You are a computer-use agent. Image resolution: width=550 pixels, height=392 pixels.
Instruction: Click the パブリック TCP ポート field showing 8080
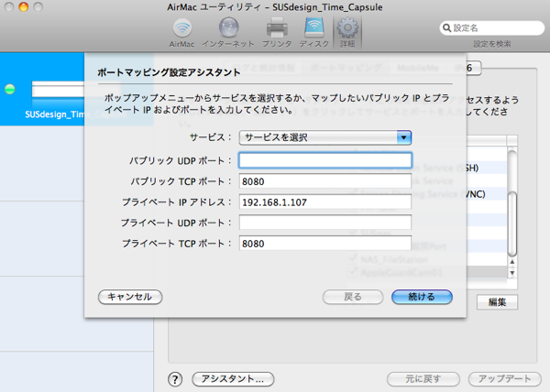click(x=325, y=181)
